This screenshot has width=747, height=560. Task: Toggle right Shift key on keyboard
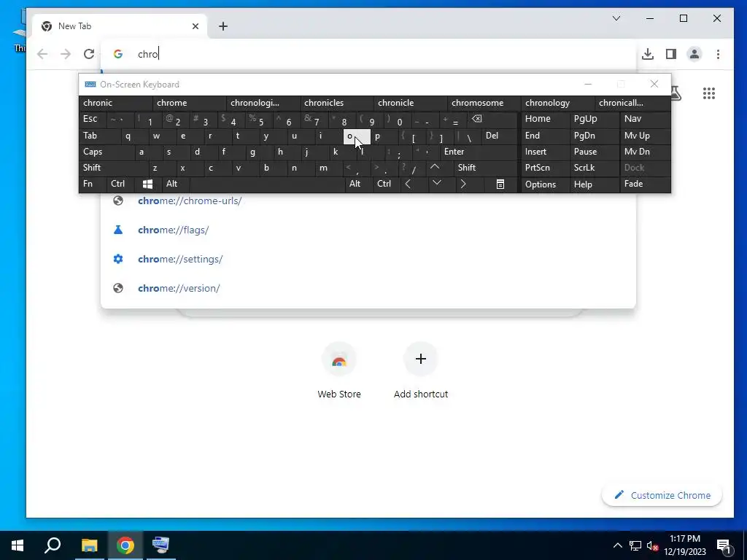pyautogui.click(x=485, y=168)
